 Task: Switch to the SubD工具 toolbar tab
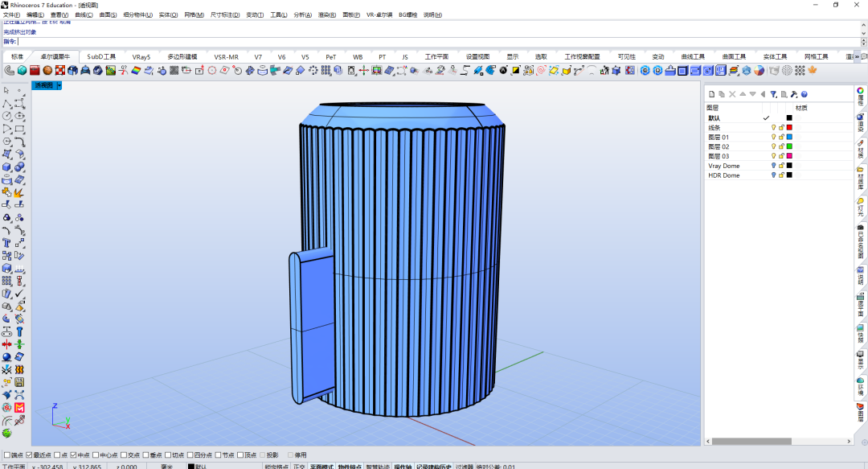coord(101,56)
